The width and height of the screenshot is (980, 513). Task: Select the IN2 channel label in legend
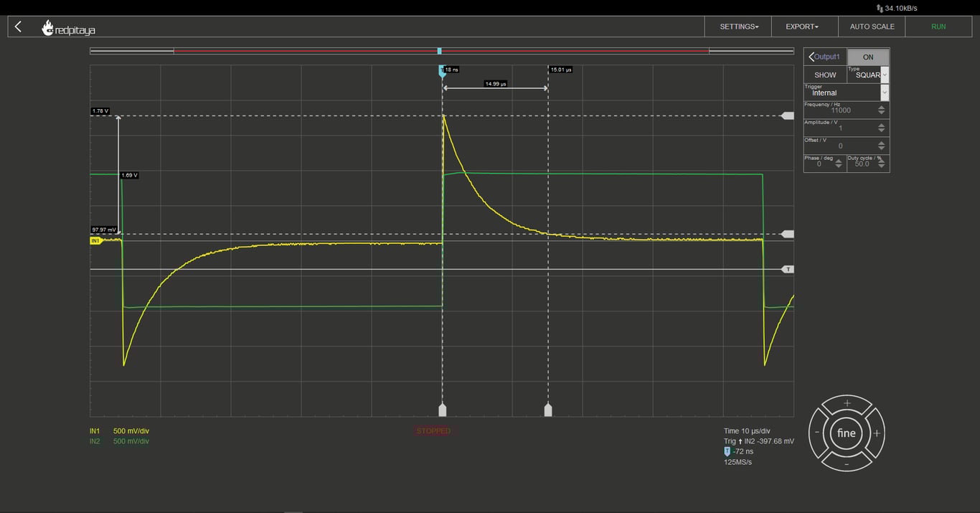95,441
